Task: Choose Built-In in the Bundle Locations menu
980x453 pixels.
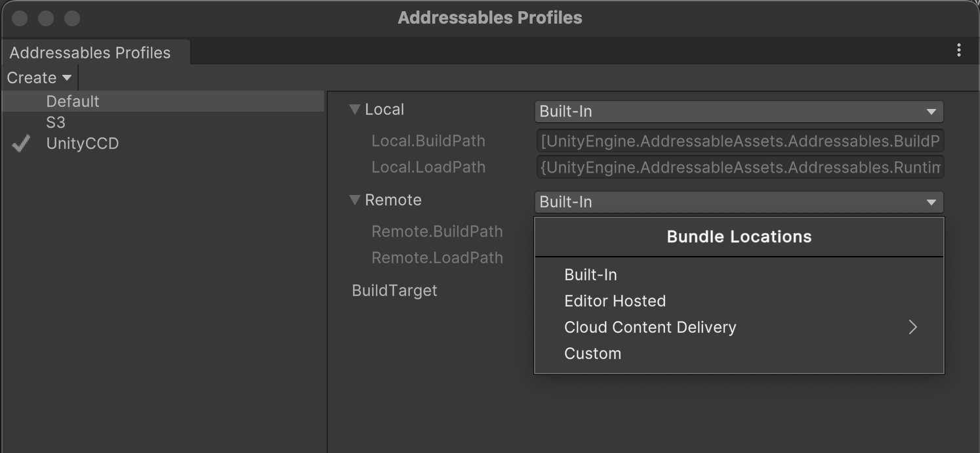Action: [590, 274]
